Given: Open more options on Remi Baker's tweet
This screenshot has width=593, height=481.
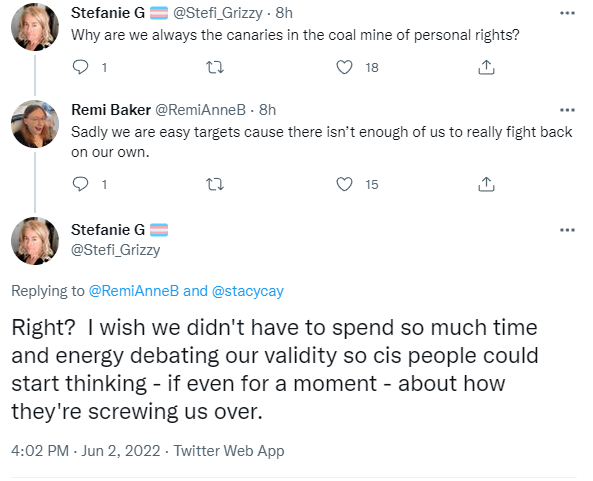Looking at the screenshot, I should point(567,110).
